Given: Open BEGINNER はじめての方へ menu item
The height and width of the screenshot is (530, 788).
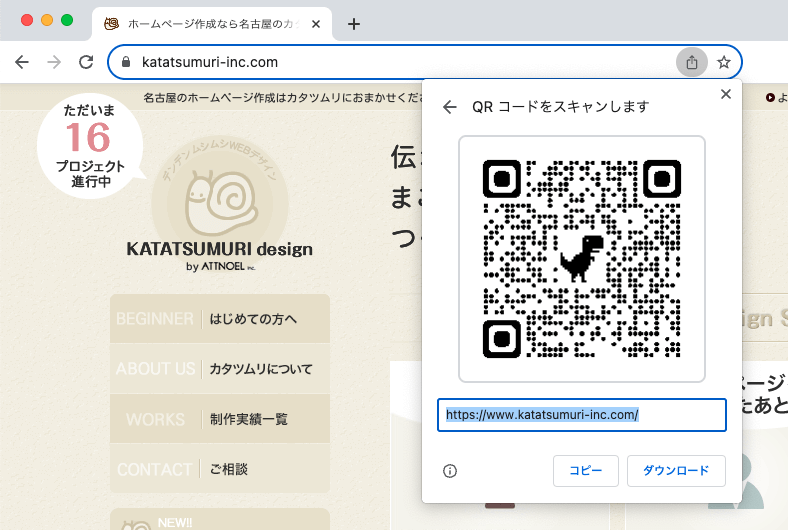Looking at the screenshot, I should pos(220,319).
